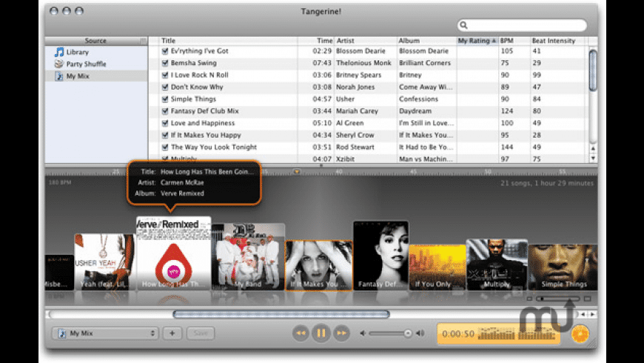The width and height of the screenshot is (644, 363).
Task: Select the If You Only album cover
Action: click(437, 267)
